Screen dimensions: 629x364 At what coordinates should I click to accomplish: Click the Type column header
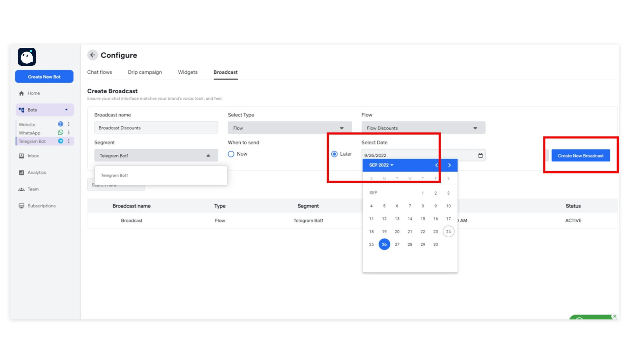(220, 206)
